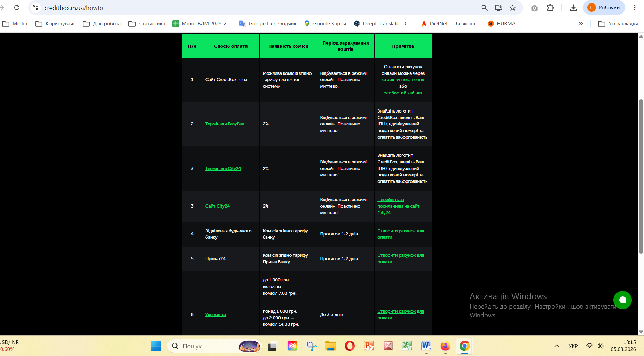The image size is (644, 356).
Task: Click the Chrome icon on the taskbar
Action: 464,346
